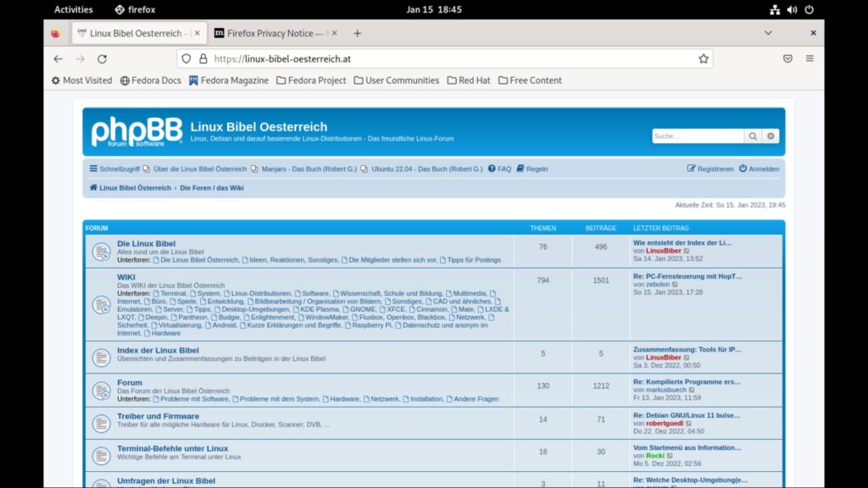Click Terminal-Befehle unter Linux row icon
Viewport: 868px width, 488px height.
click(102, 456)
